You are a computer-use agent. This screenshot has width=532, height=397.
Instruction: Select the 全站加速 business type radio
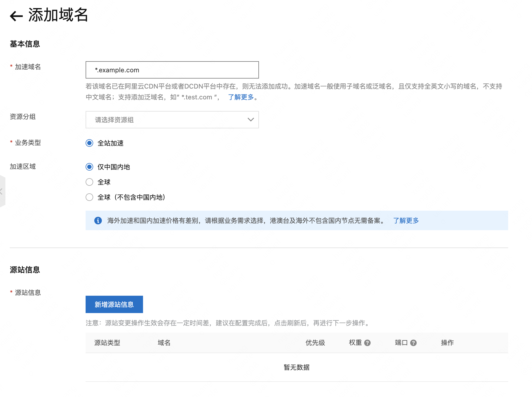89,143
